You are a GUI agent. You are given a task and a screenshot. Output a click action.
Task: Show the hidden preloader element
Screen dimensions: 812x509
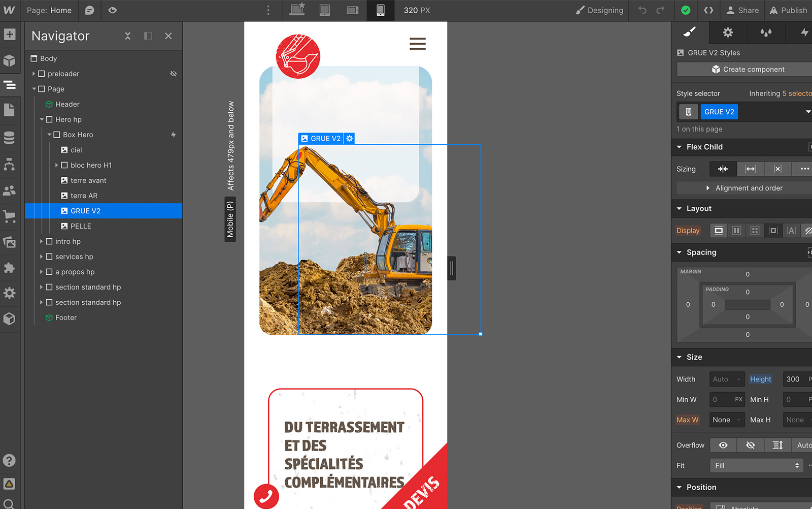[x=174, y=74]
